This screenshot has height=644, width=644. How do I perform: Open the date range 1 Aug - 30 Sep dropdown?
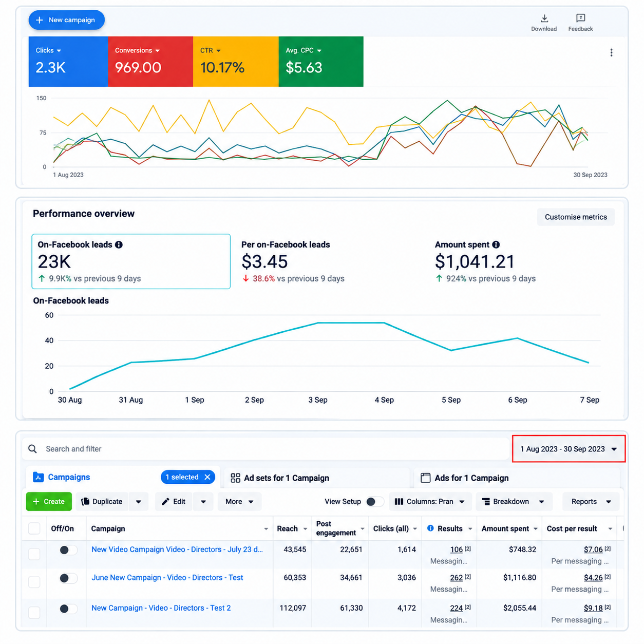tap(569, 449)
